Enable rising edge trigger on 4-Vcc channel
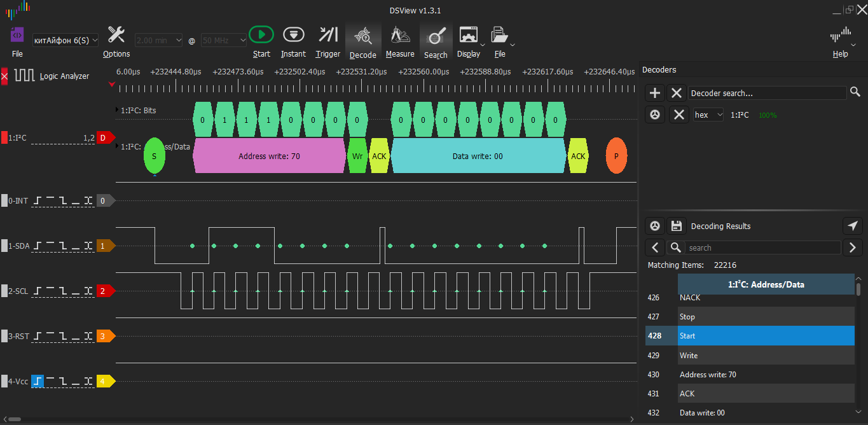This screenshot has width=868, height=425. click(38, 382)
